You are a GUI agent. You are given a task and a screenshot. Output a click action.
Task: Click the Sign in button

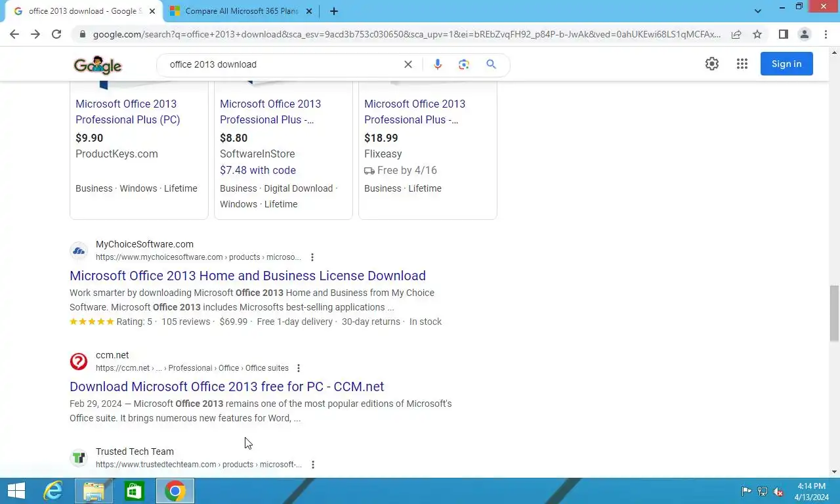tap(786, 64)
